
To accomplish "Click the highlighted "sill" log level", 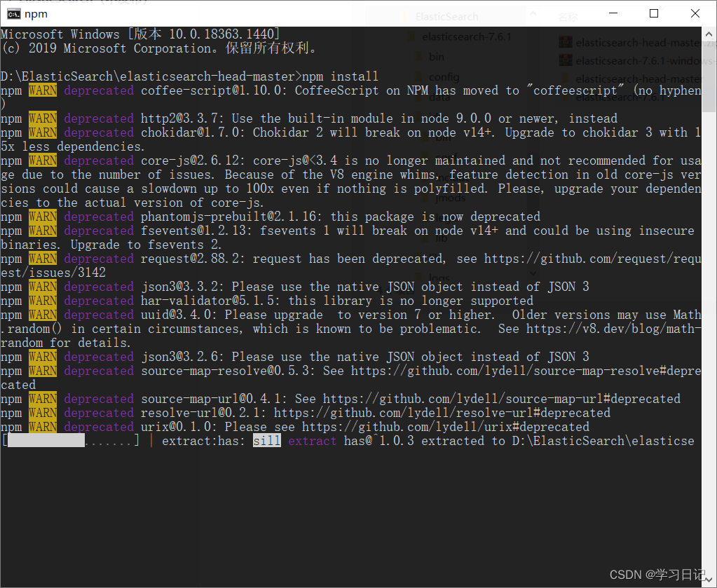I will (267, 441).
